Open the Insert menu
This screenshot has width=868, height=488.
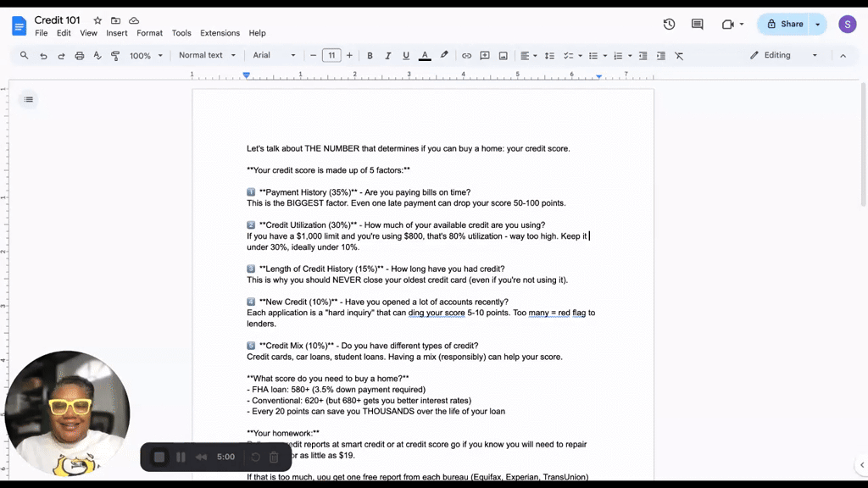[x=117, y=33]
